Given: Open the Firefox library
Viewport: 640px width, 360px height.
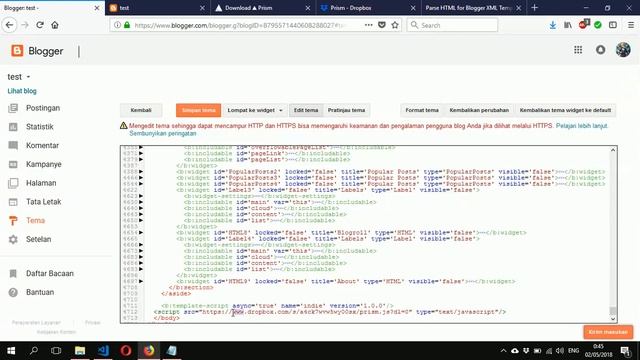Looking at the screenshot, I should pos(568,25).
